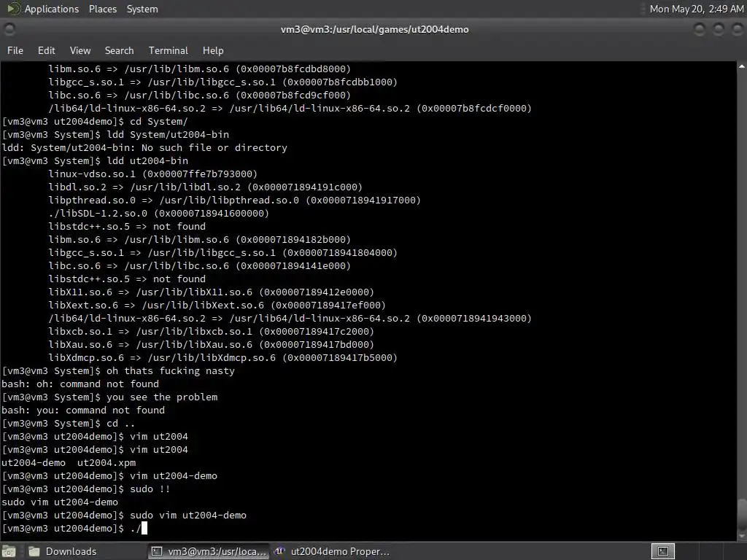747x560 pixels.
Task: Click the 'libXext.so.6' output line
Action: click(x=217, y=306)
